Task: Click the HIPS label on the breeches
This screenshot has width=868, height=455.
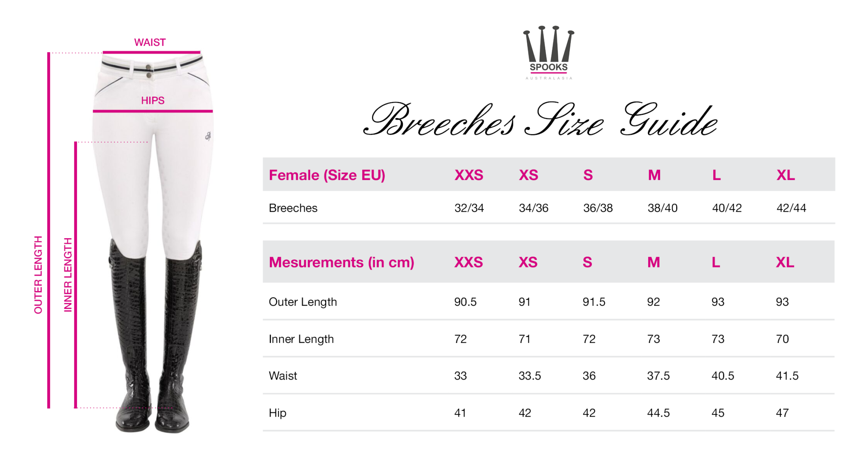Action: pos(153,100)
